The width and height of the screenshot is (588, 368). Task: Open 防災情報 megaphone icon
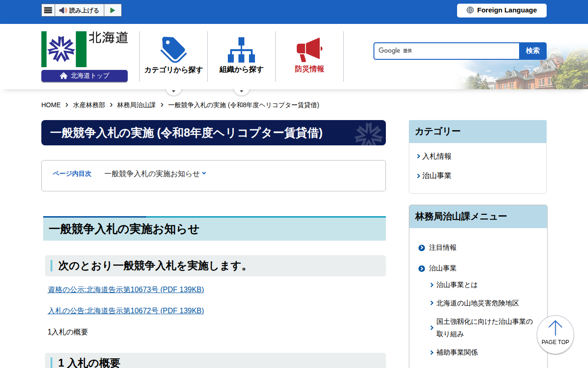click(x=309, y=56)
